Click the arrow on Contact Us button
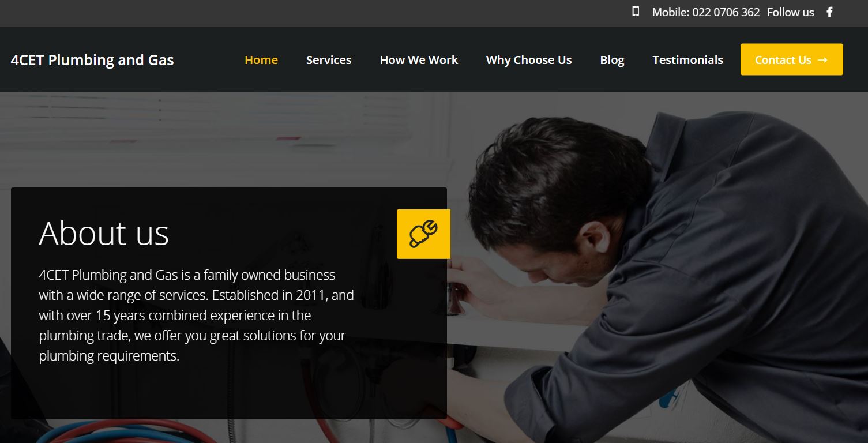Image resolution: width=868 pixels, height=443 pixels. tap(823, 59)
